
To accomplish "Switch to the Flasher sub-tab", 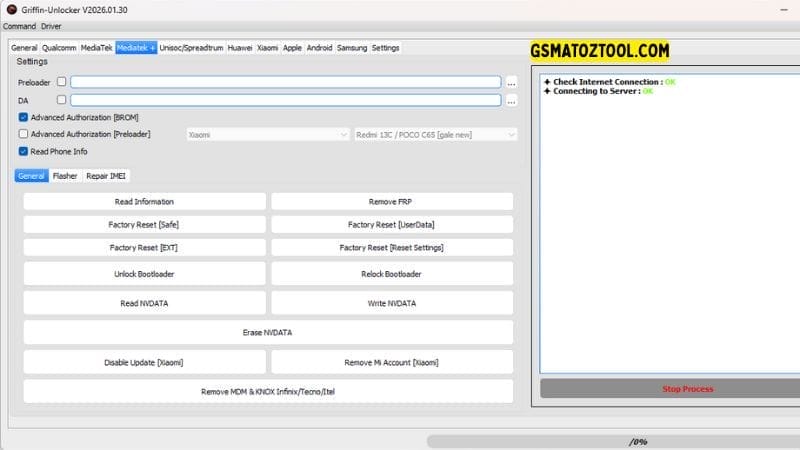I will [x=65, y=176].
